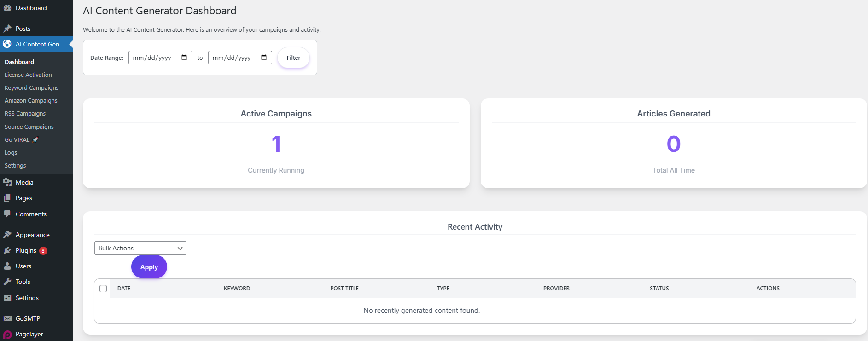Click the Dashboard gauge icon in sidebar

[7, 8]
